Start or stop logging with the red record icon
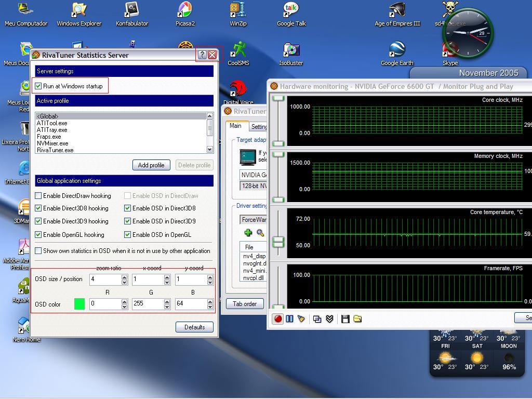 point(278,319)
